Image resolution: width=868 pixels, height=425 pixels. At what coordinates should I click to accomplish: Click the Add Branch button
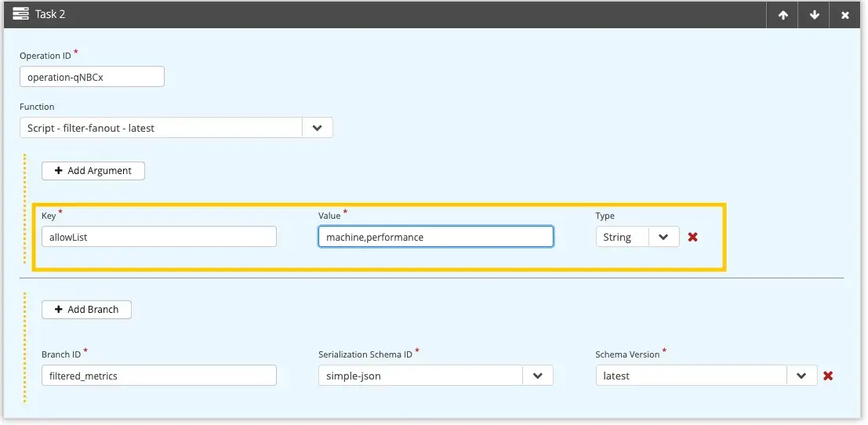click(86, 310)
